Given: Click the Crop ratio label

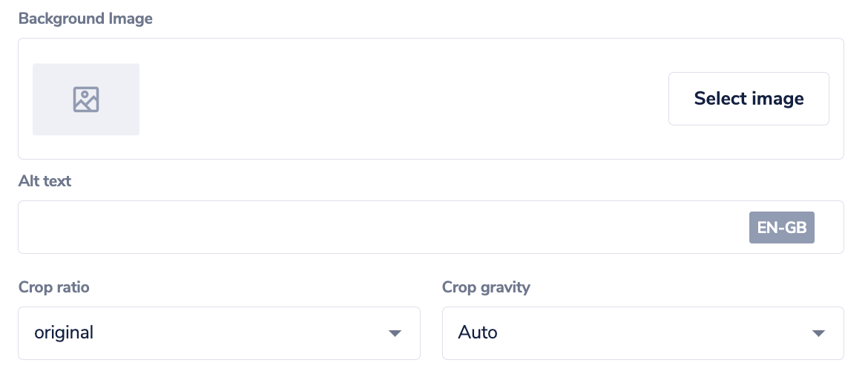Looking at the screenshot, I should (54, 287).
